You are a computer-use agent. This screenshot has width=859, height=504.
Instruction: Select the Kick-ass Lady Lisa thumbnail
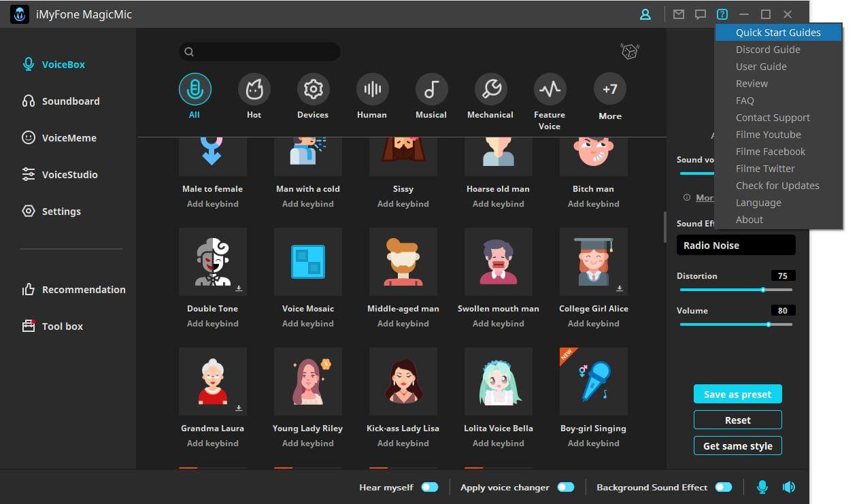(x=403, y=382)
